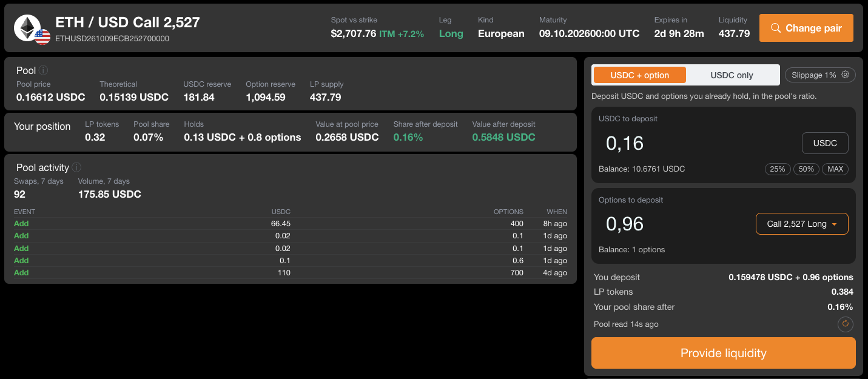Click the Balance: 1 options text

tap(631, 250)
